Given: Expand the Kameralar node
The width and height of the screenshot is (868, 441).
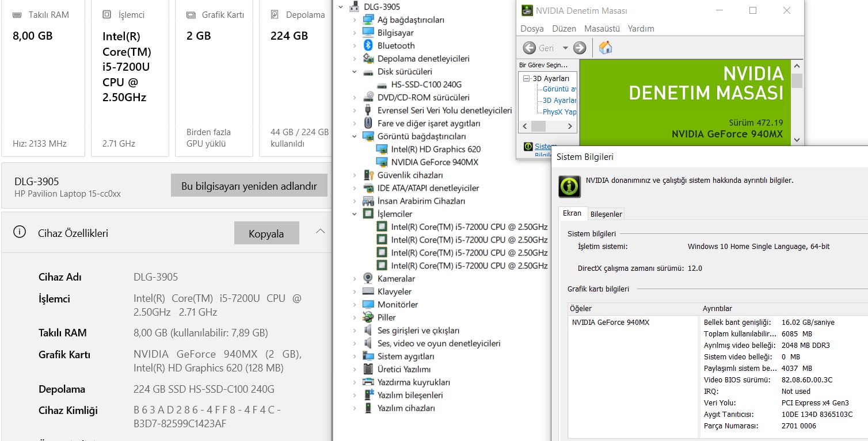Looking at the screenshot, I should tap(355, 278).
